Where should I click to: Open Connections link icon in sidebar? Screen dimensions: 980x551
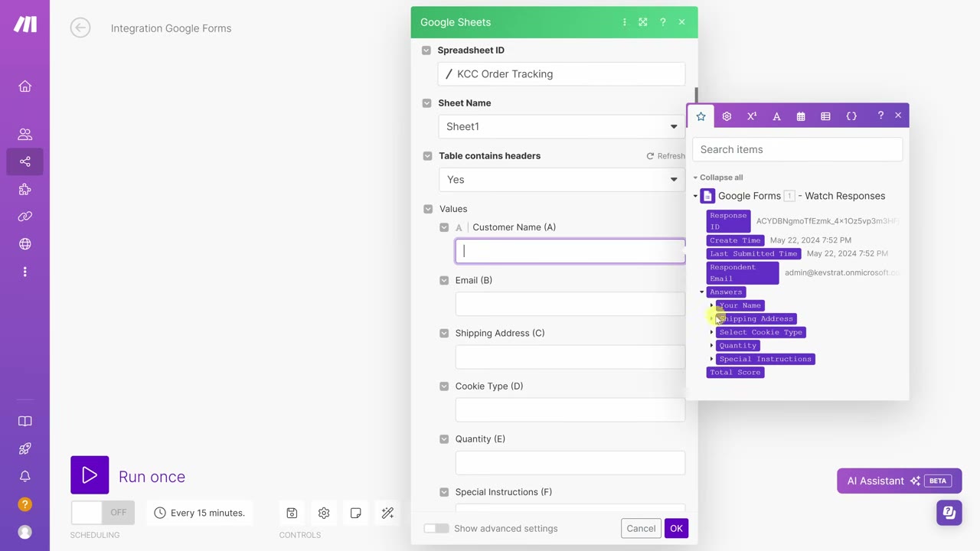(24, 217)
